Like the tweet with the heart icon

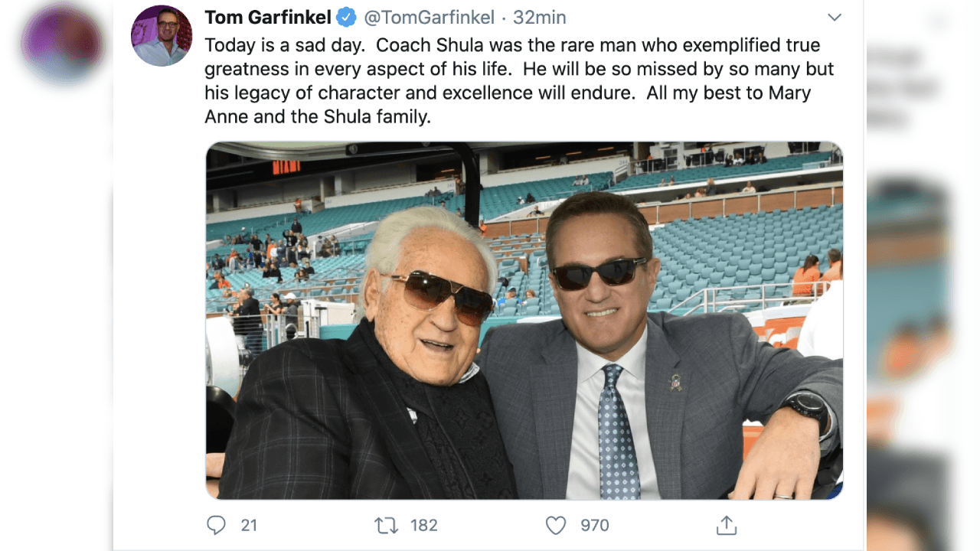[x=554, y=525]
